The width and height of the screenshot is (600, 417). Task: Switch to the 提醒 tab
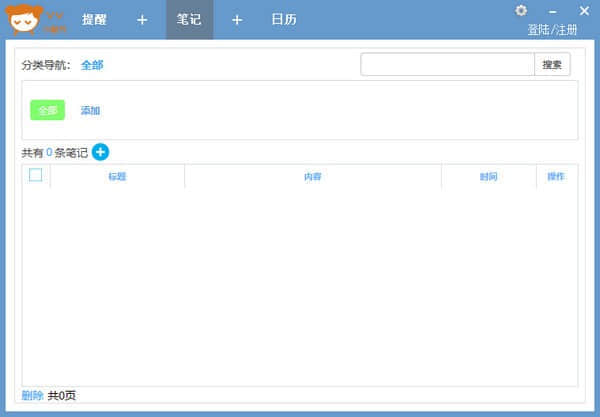[95, 20]
